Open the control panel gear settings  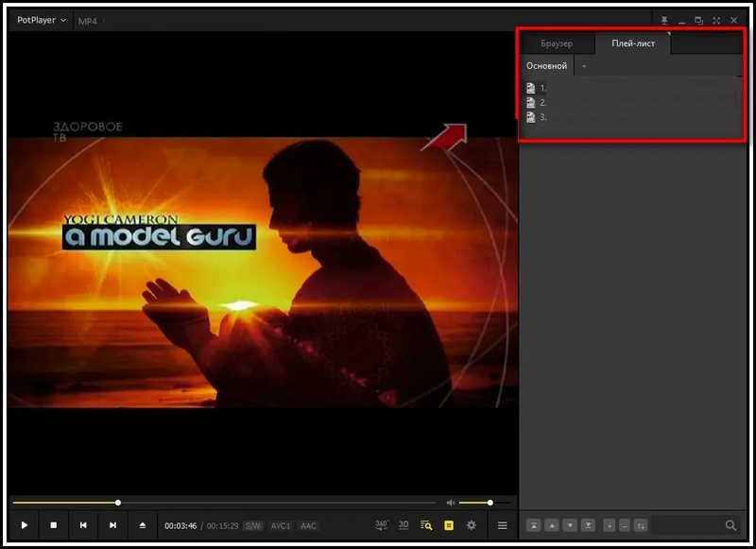pos(472,525)
